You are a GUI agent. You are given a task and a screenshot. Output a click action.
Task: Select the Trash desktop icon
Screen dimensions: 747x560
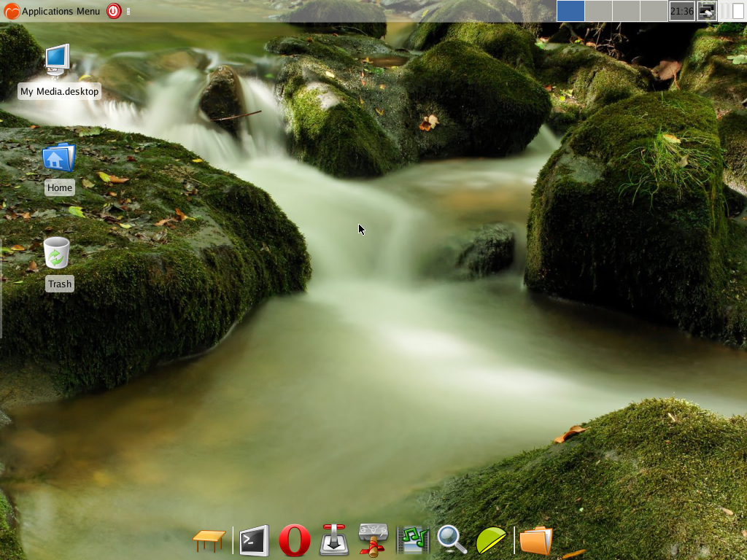[57, 252]
